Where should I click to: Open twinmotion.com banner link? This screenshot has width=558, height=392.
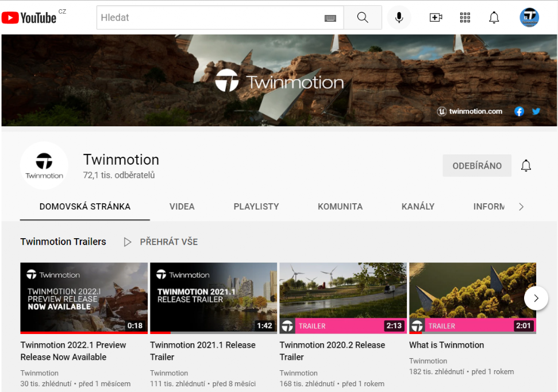(470, 111)
